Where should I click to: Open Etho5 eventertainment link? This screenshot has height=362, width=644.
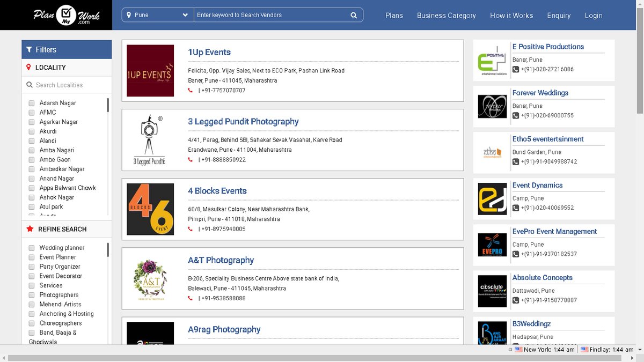548,139
